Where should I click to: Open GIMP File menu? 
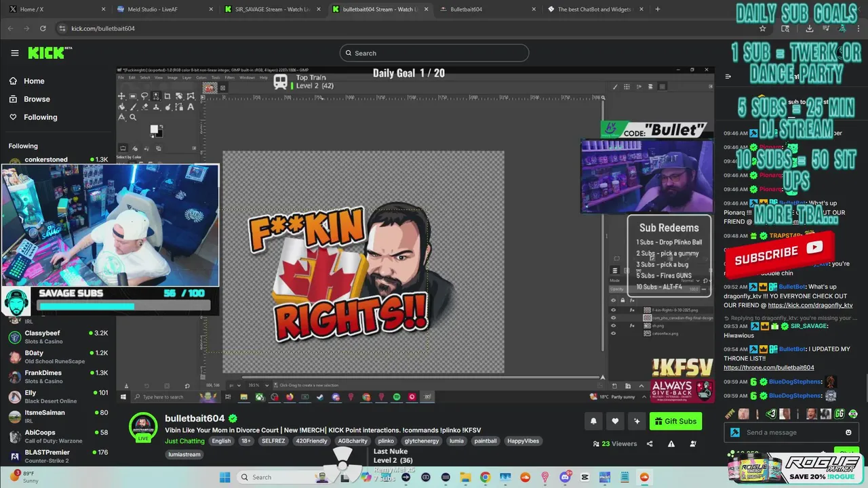click(121, 77)
